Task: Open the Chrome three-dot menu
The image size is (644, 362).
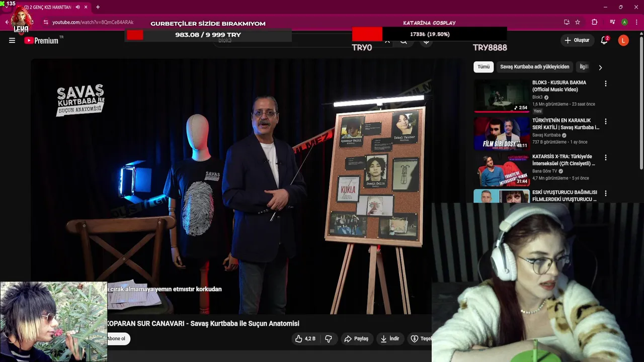Action: click(636, 22)
